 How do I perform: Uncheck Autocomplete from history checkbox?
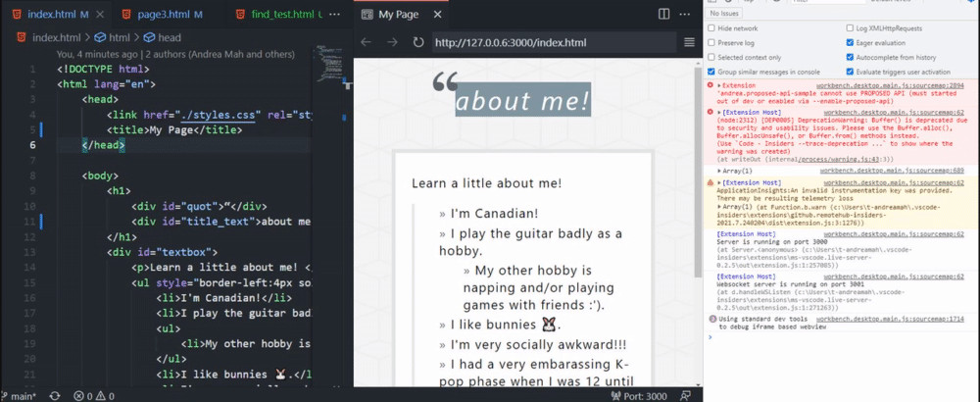coord(850,57)
